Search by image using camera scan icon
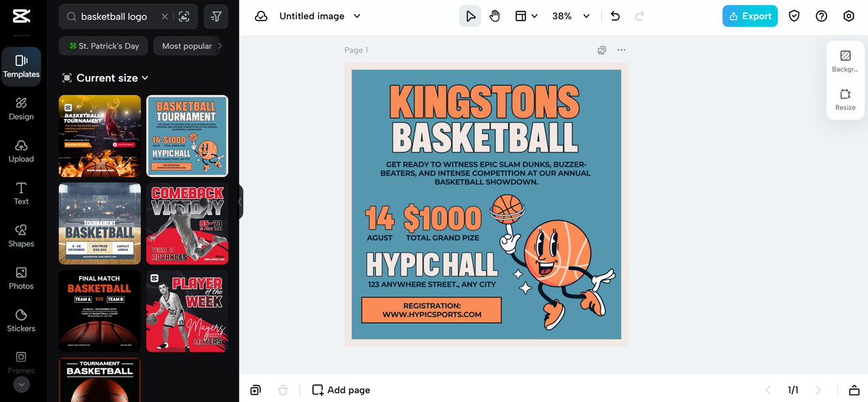Screen dimensions: 868x402 (184, 16)
